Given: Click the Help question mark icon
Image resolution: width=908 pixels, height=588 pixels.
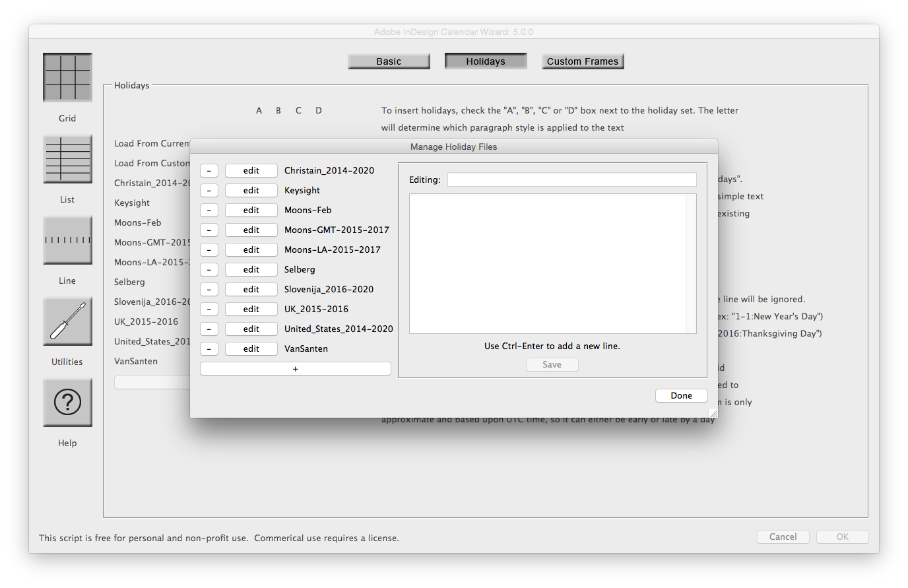Looking at the screenshot, I should [x=67, y=403].
